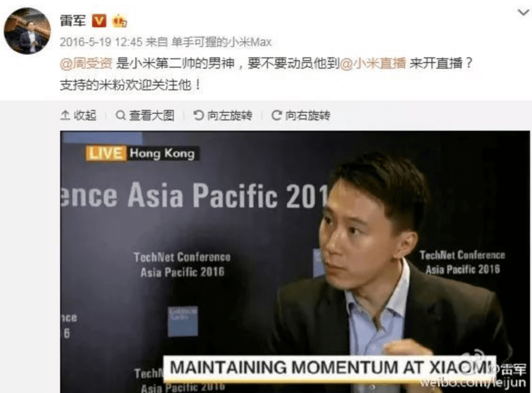
Task: Click the clockwise rotate arrow icon
Action: coord(276,115)
